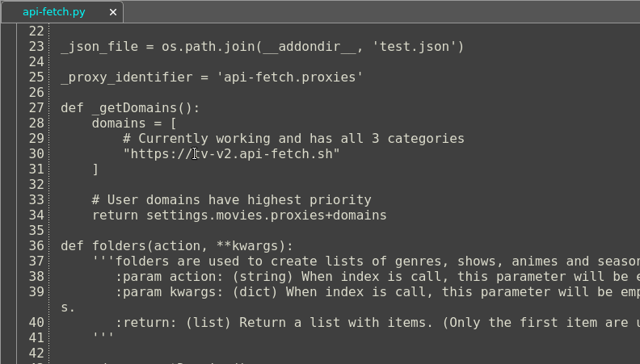Click line number 27 in the gutter
This screenshot has height=364, width=640.
36,108
